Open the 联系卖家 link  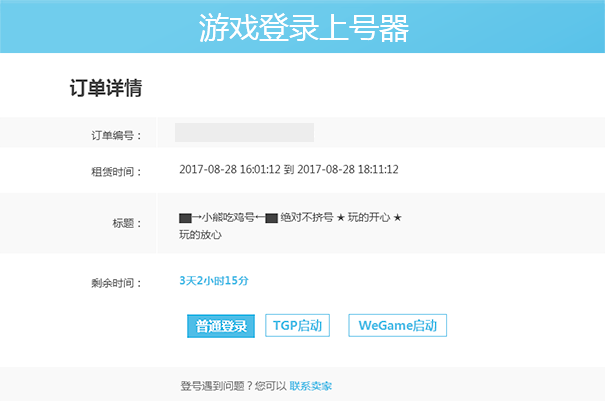pos(310,385)
